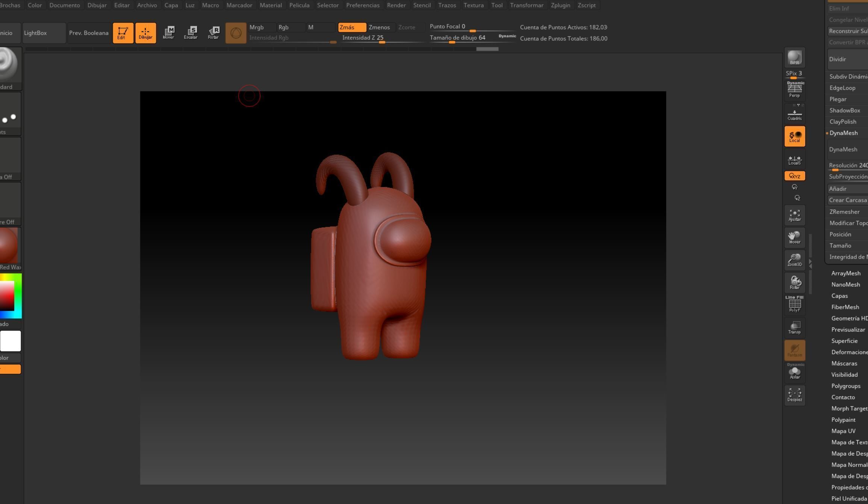Open the Render menu

click(x=396, y=5)
